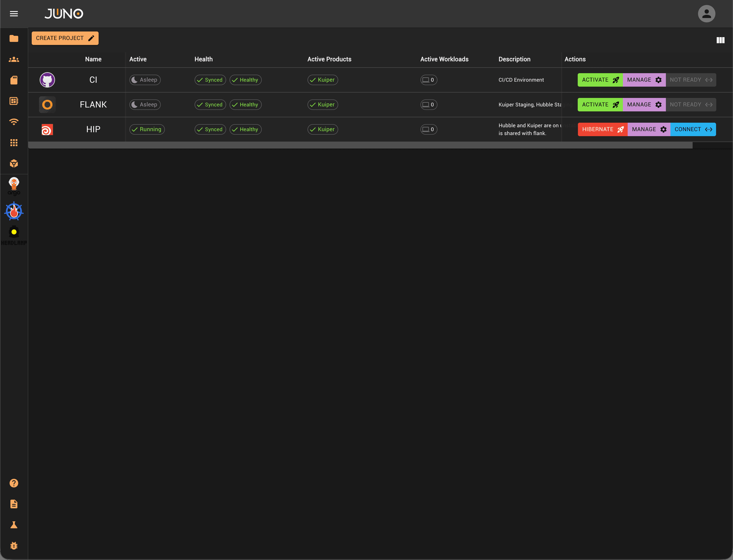Open the Users group sidebar icon
The height and width of the screenshot is (560, 733).
point(14,60)
